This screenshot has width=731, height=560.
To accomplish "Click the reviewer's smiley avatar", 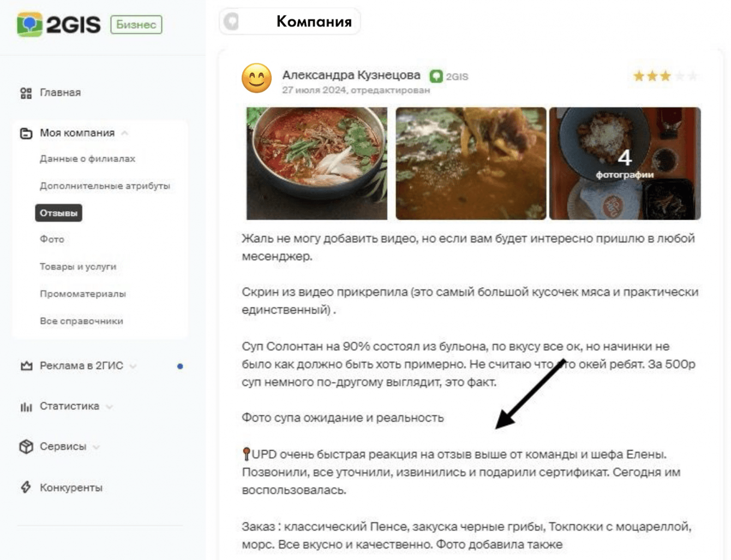I will 256,79.
